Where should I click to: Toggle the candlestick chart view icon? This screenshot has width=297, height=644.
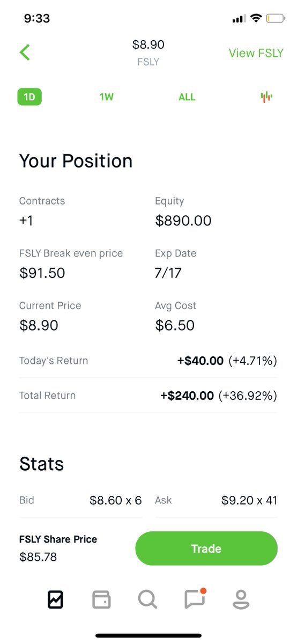tap(266, 97)
